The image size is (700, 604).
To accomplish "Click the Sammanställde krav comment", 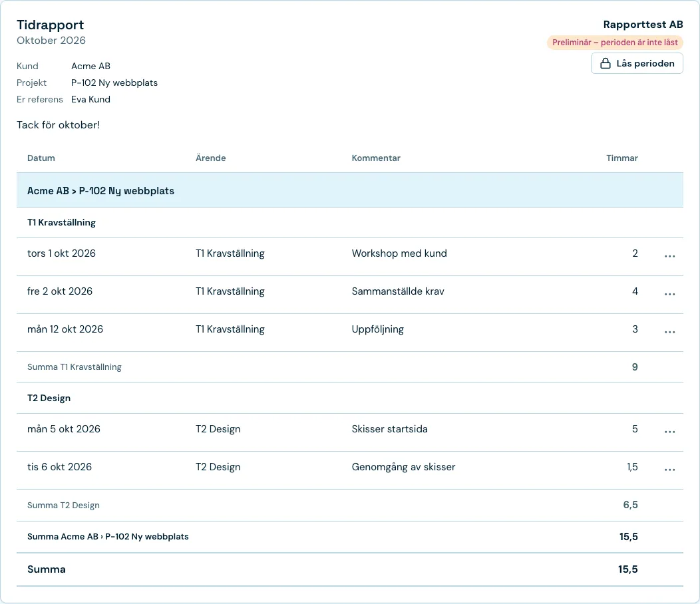I will (398, 291).
